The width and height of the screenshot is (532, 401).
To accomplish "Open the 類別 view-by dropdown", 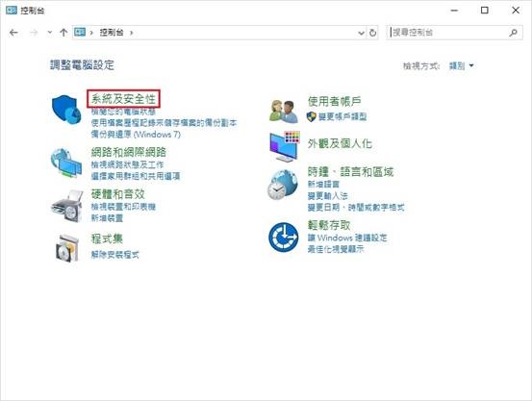I will (x=461, y=65).
